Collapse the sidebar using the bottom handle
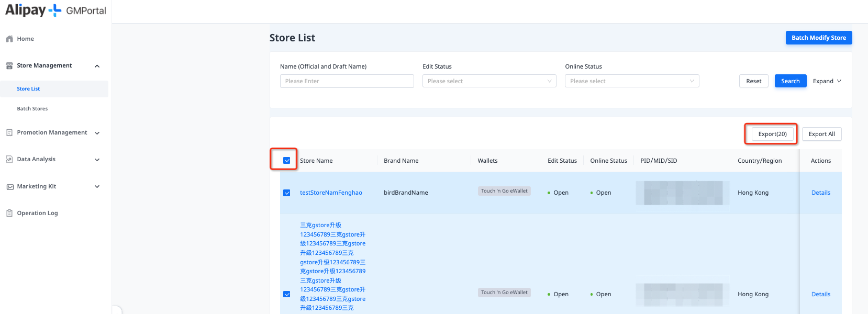The height and width of the screenshot is (314, 868). (x=117, y=310)
